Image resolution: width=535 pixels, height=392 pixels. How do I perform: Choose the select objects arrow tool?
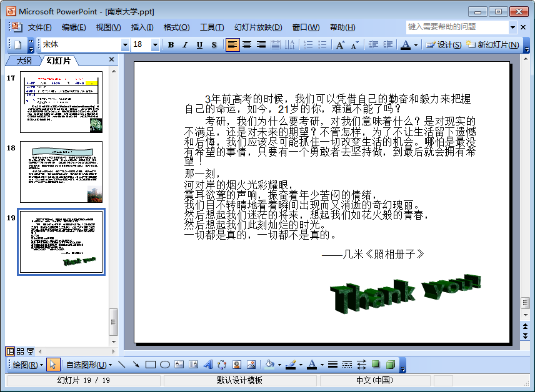click(52, 365)
